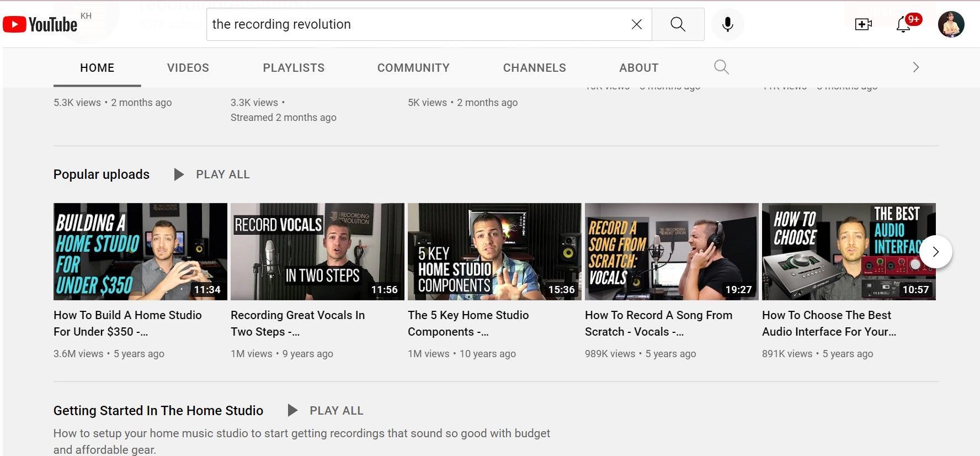Click the YouTube logo

coord(40,24)
